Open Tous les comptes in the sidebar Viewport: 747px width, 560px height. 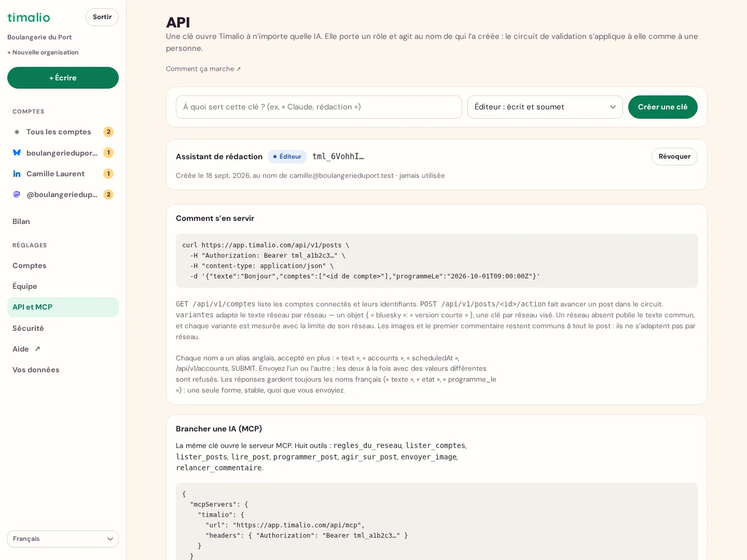tap(63, 132)
